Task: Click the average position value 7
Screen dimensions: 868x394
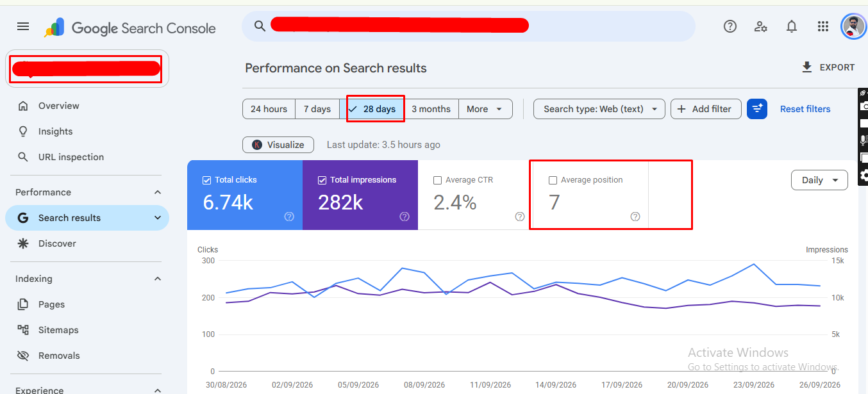Action: tap(555, 202)
